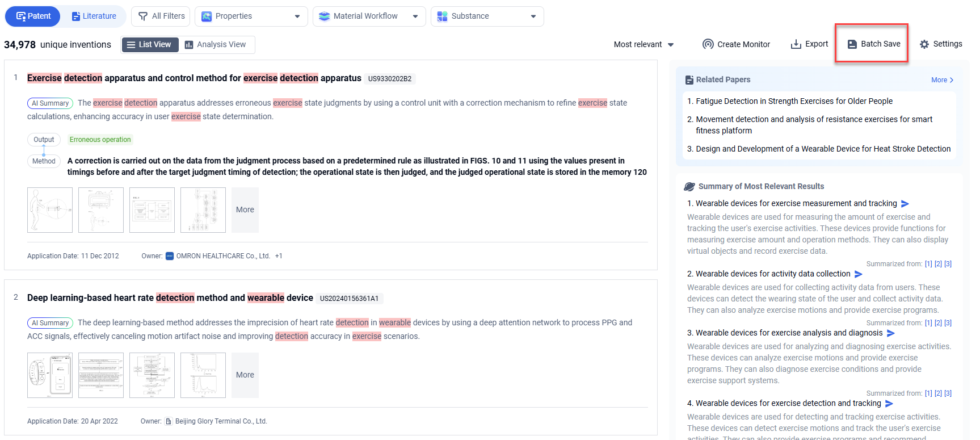Viewport: 980px width, 440px height.
Task: Open the Exercise detection apparatus patent title
Action: 194,78
